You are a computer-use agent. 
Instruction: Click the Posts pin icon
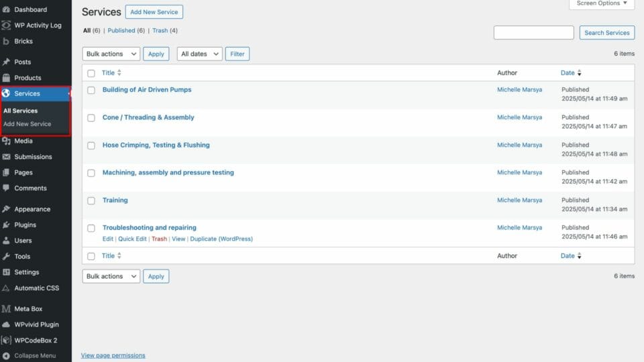point(6,62)
